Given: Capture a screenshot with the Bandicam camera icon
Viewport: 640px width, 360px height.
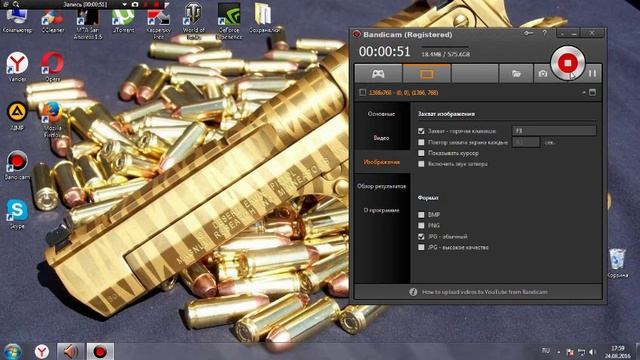Looking at the screenshot, I should point(542,74).
